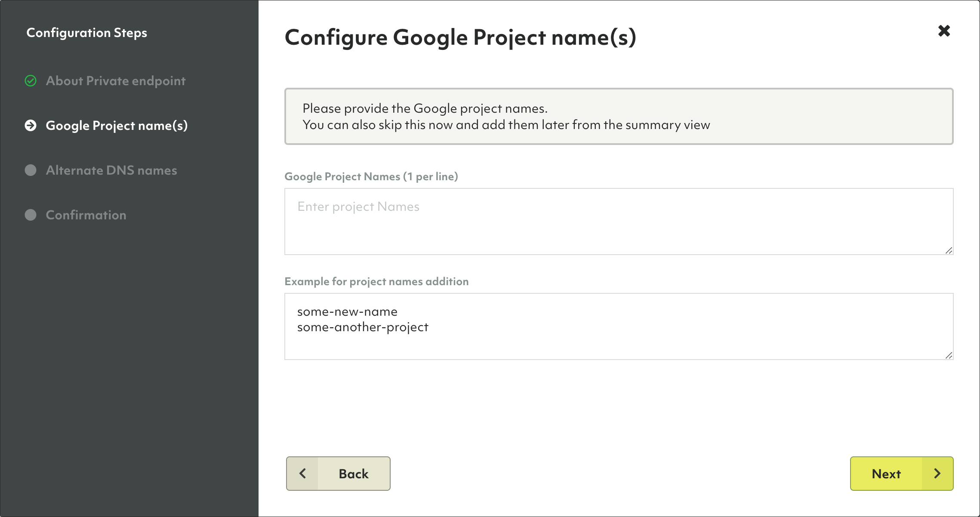
Task: Focus the Enter project Names field
Action: [x=619, y=222]
